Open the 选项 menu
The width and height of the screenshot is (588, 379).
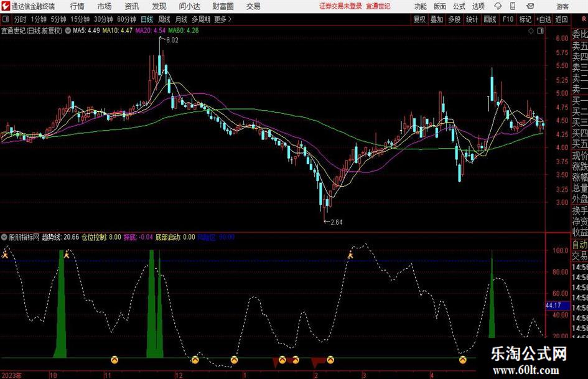(x=478, y=6)
